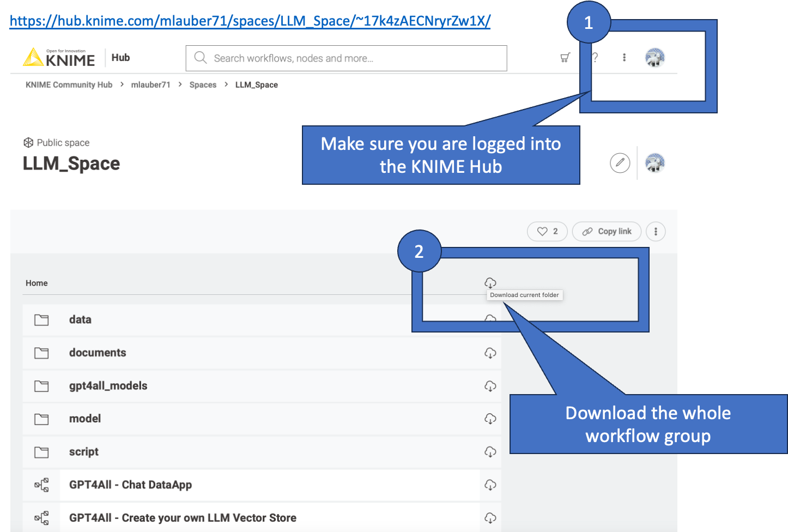Click the KNIME logo
Screen dimensions: 788x532
click(x=59, y=57)
